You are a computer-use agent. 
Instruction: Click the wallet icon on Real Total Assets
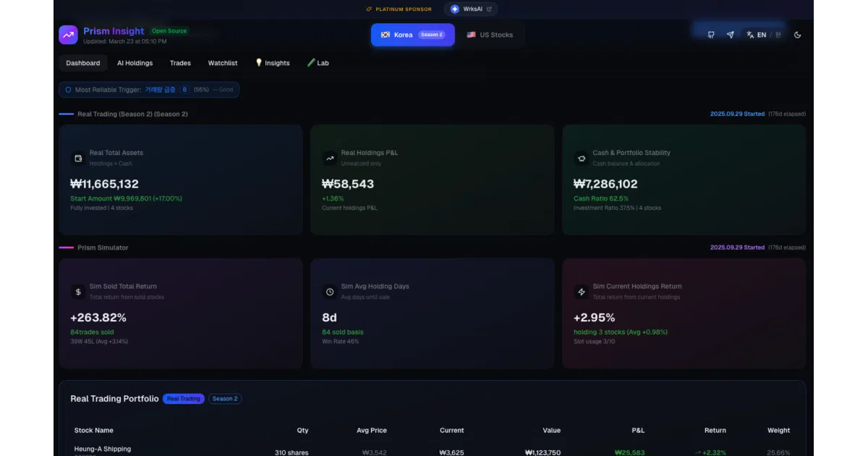coord(78,158)
